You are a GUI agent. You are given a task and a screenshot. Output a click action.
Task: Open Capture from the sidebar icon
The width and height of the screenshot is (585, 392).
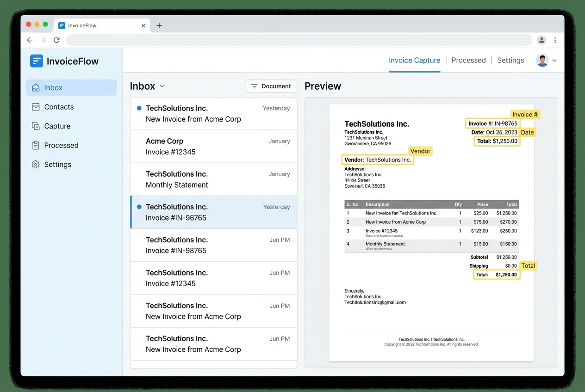click(x=35, y=126)
